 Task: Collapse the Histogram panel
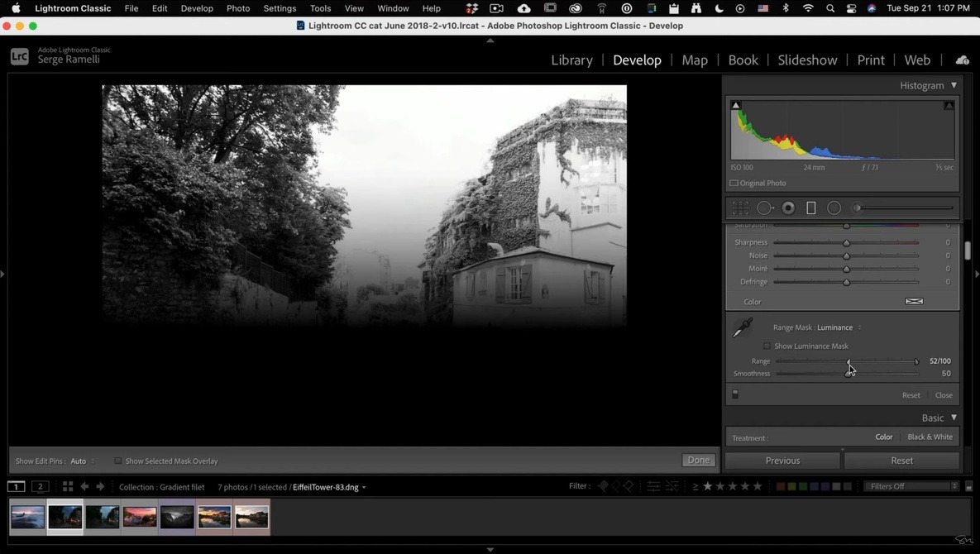coord(954,85)
